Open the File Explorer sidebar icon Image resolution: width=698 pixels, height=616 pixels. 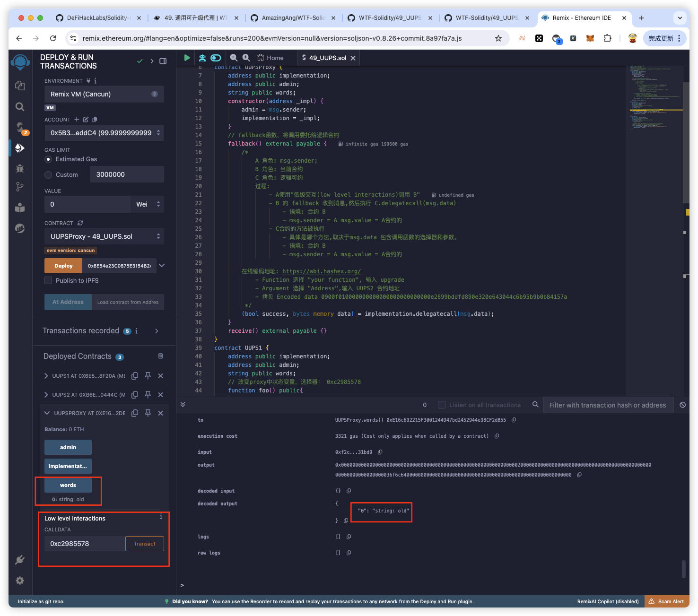tap(20, 86)
